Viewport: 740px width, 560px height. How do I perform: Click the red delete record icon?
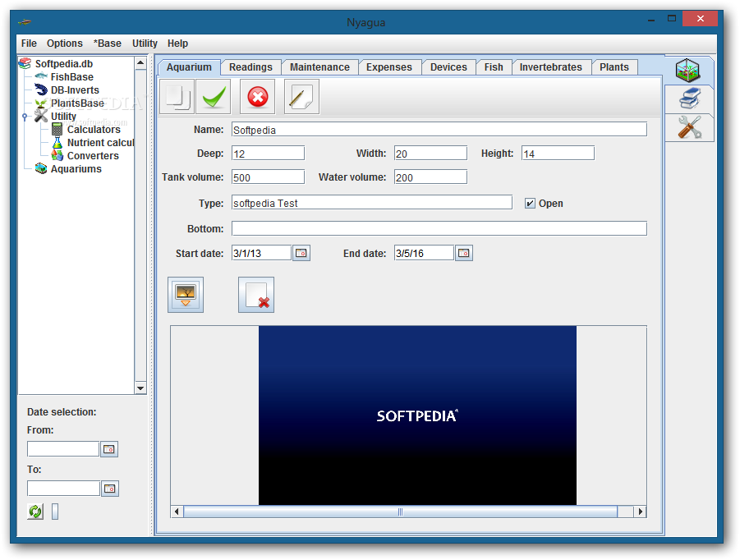[x=258, y=97]
